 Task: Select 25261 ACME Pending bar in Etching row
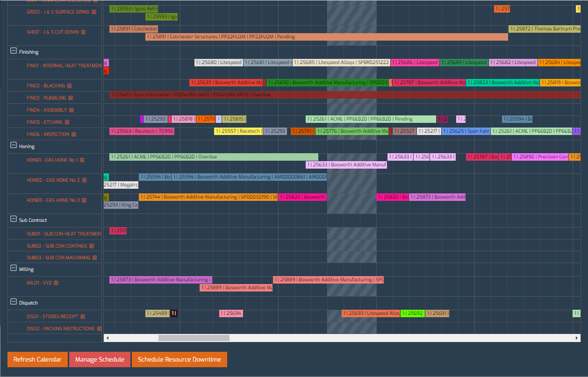371,119
